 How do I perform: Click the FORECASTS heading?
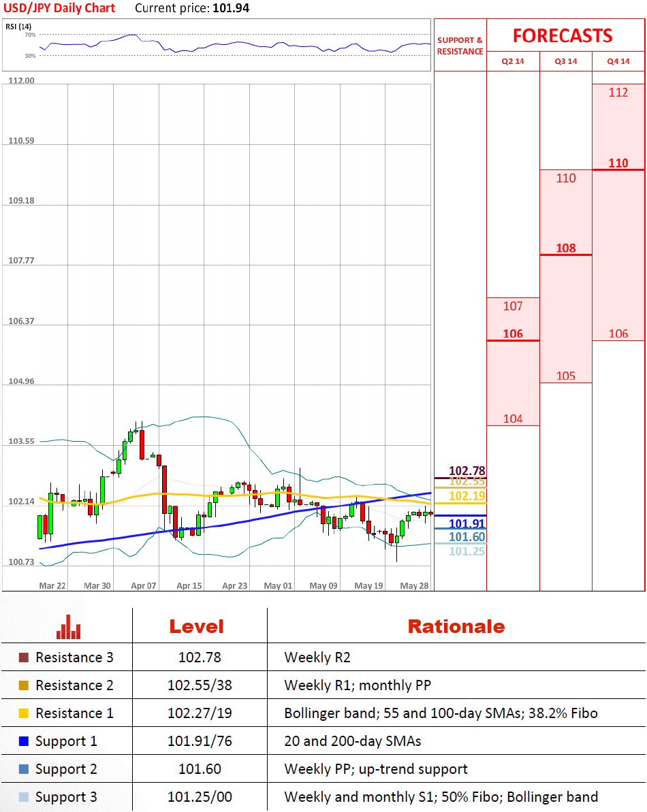pyautogui.click(x=563, y=35)
